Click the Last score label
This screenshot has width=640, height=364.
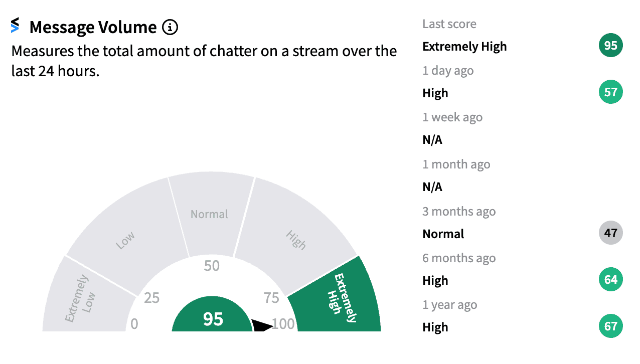click(x=449, y=24)
